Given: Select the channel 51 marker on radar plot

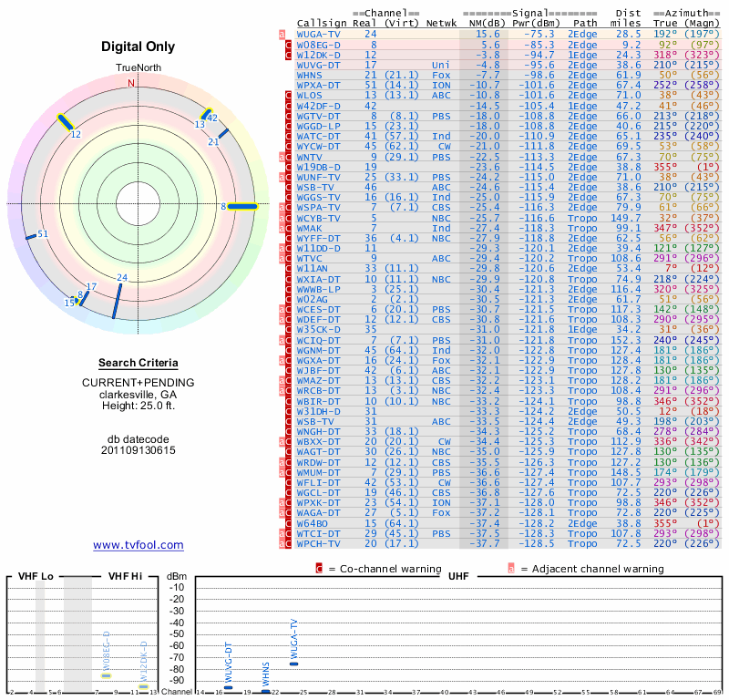Looking at the screenshot, I should click(31, 237).
